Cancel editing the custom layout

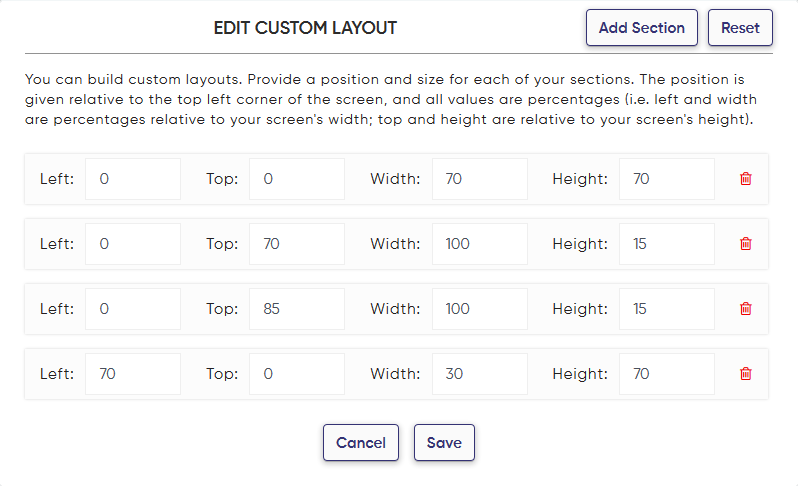[x=361, y=443]
